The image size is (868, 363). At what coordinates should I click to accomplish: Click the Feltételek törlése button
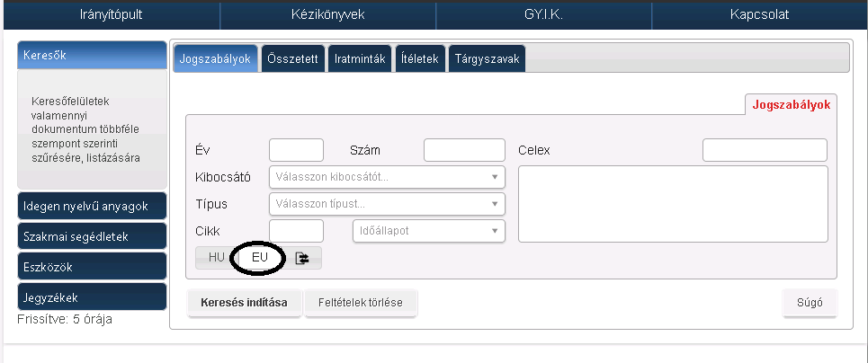point(361,303)
